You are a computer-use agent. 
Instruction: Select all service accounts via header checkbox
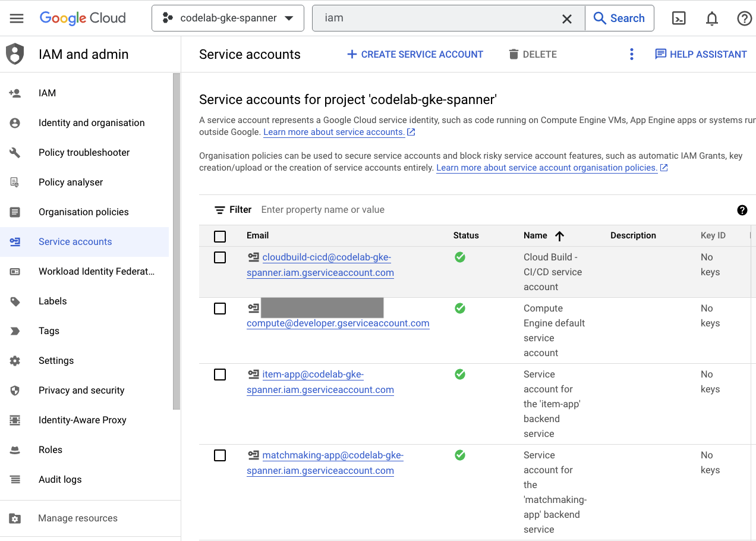point(220,236)
